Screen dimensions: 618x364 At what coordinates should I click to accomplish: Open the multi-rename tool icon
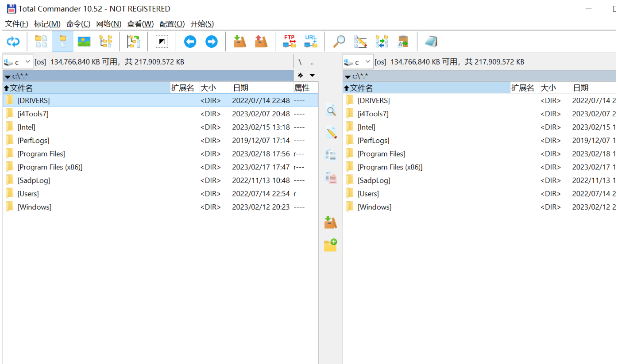360,42
